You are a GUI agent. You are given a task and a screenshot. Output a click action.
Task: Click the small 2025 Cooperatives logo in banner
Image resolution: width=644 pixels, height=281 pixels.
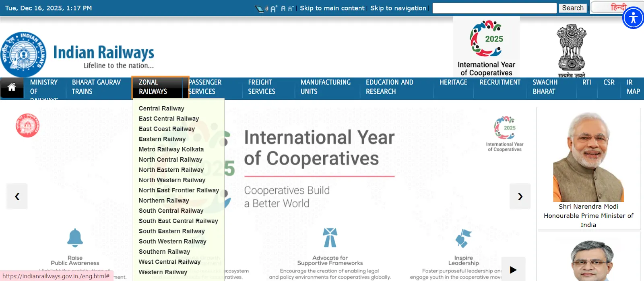505,134
